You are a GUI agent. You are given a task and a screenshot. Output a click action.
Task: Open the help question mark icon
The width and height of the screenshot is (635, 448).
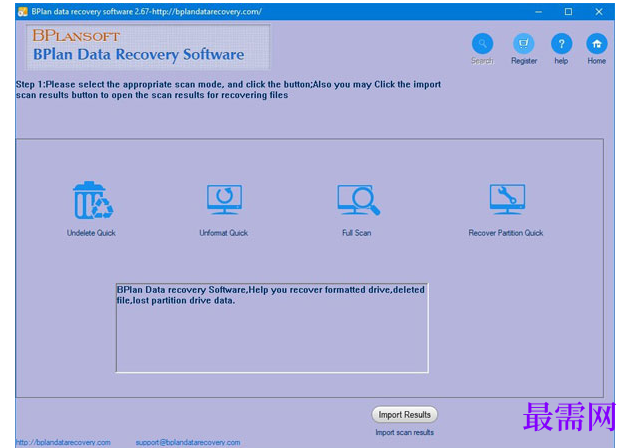[561, 43]
